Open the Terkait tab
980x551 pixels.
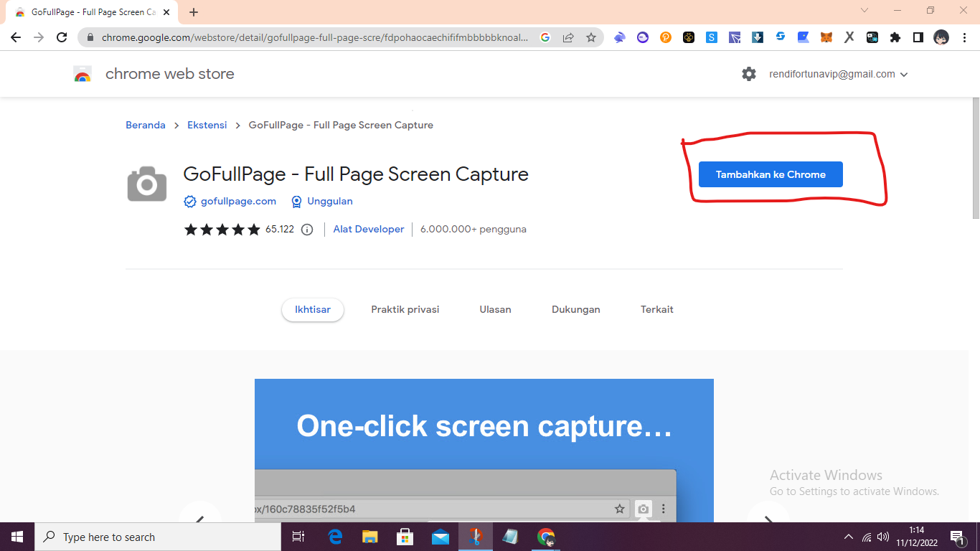click(x=657, y=310)
